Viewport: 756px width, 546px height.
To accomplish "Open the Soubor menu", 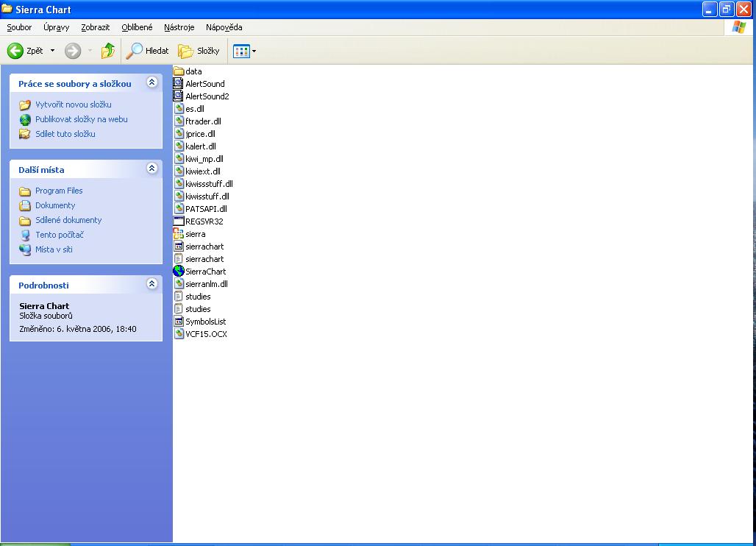I will [x=19, y=27].
